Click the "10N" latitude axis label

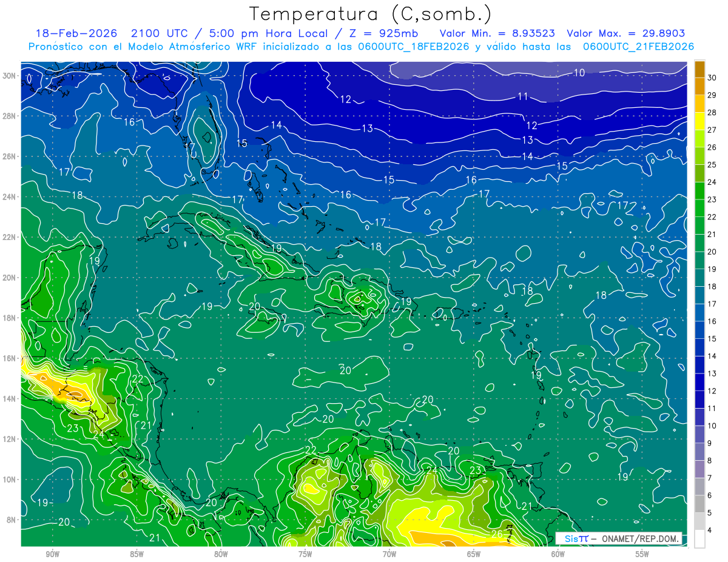(8, 480)
